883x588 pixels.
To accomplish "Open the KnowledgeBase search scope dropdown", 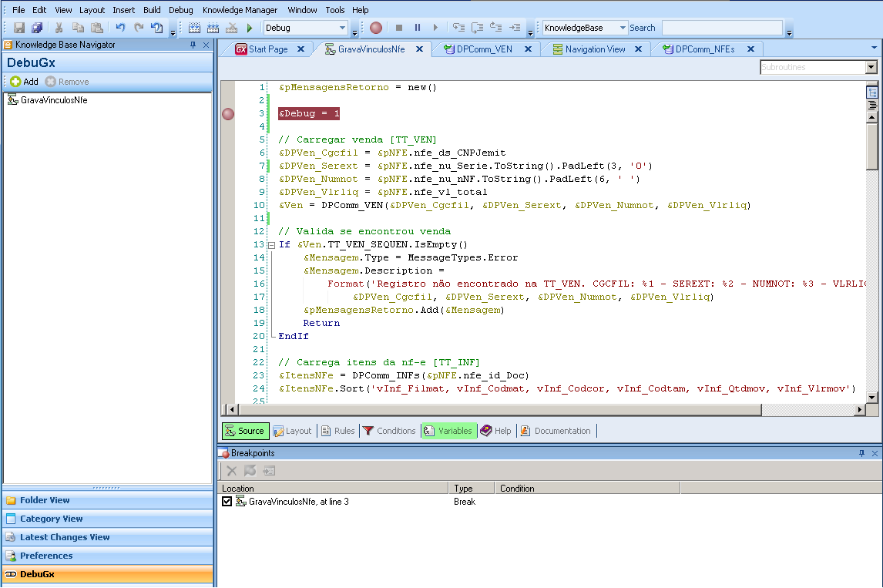I will click(623, 28).
